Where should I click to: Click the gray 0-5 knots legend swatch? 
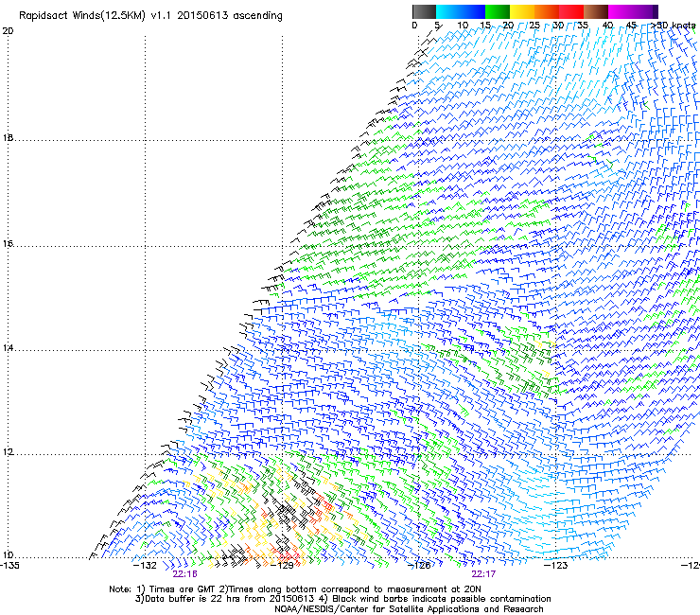[x=424, y=11]
